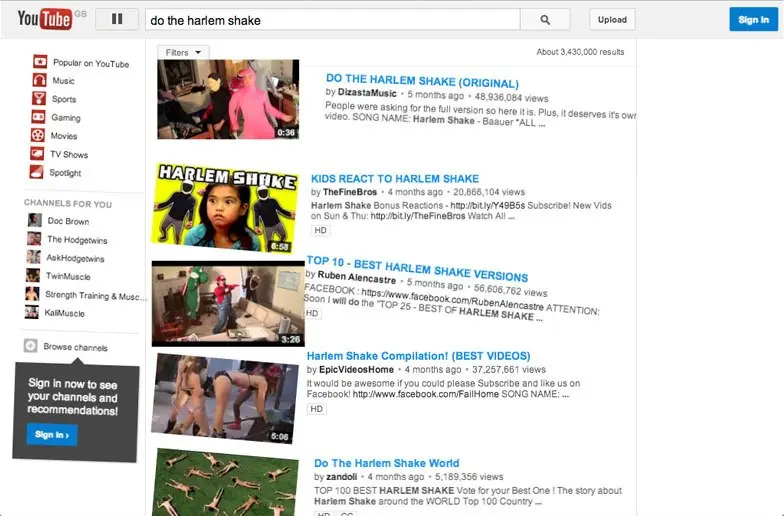The height and width of the screenshot is (516, 784).
Task: Open zandoli uploader link
Action: click(x=342, y=476)
